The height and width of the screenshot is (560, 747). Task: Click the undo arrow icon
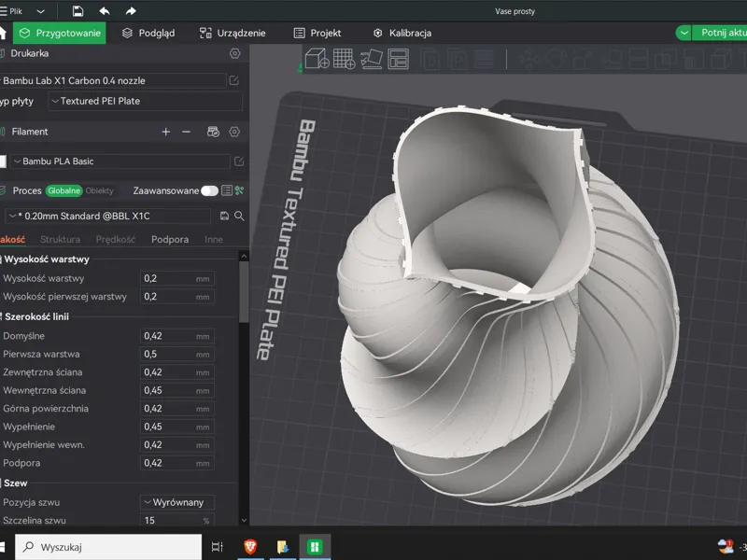[105, 11]
